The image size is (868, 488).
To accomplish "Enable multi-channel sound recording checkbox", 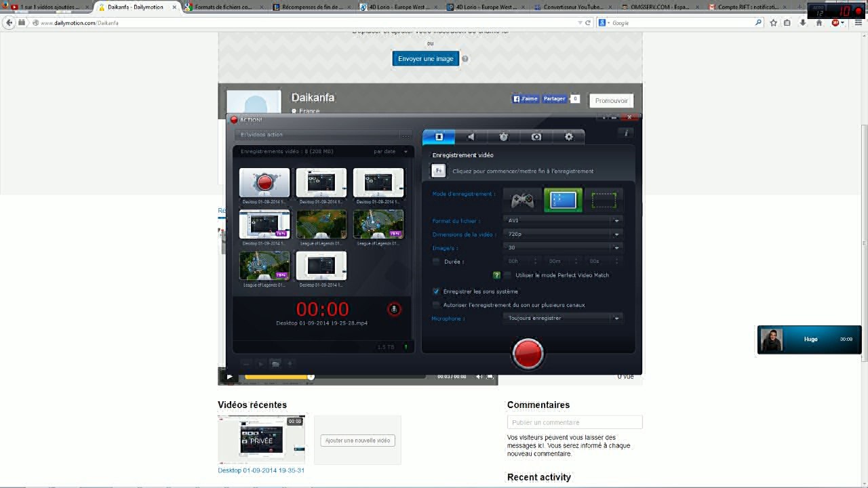I will click(x=436, y=305).
